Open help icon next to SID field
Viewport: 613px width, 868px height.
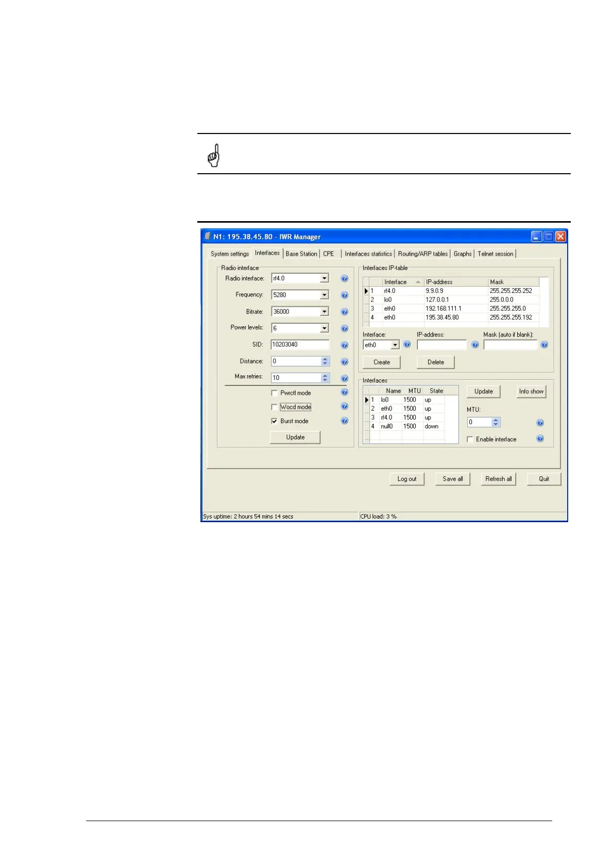click(345, 345)
